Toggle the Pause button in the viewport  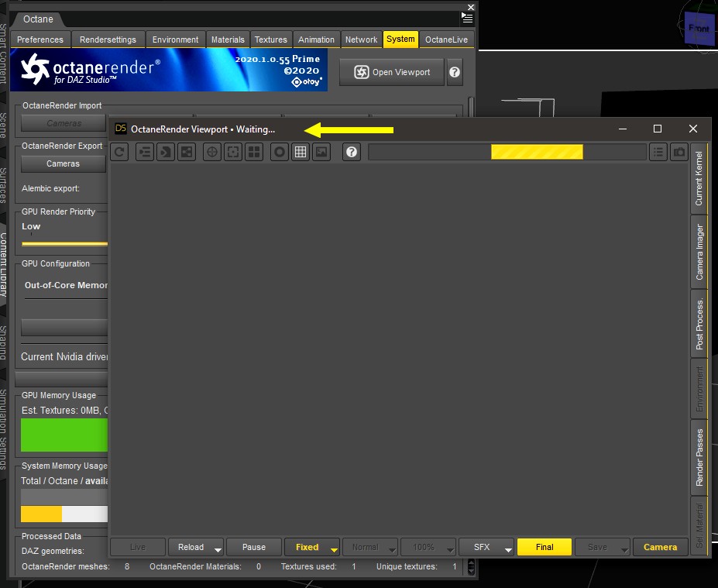point(254,547)
